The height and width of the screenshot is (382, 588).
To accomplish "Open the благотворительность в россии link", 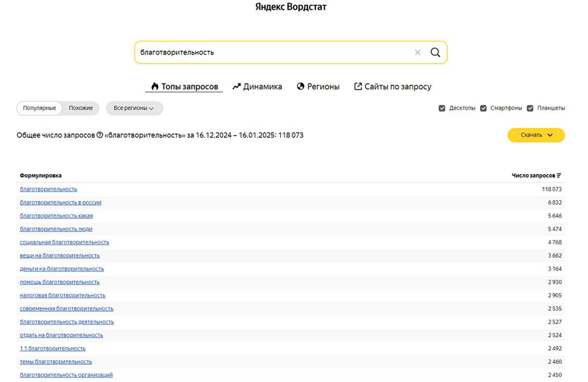I will pyautogui.click(x=60, y=202).
